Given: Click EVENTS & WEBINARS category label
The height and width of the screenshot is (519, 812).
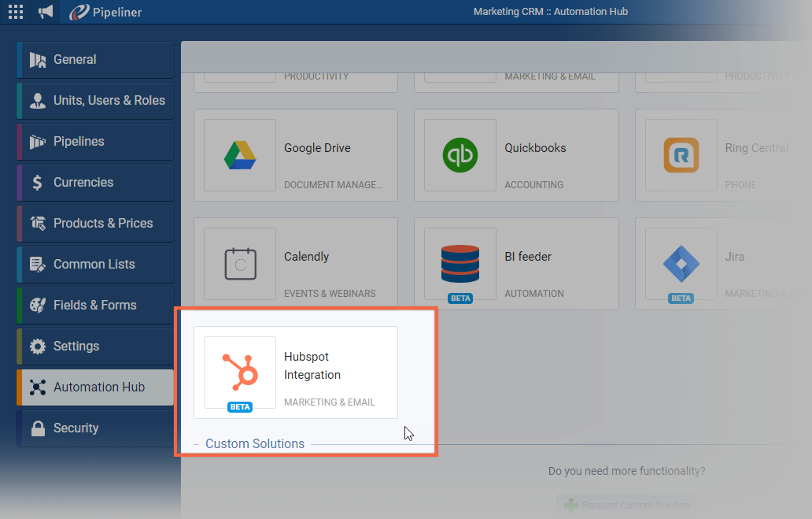Looking at the screenshot, I should [330, 294].
